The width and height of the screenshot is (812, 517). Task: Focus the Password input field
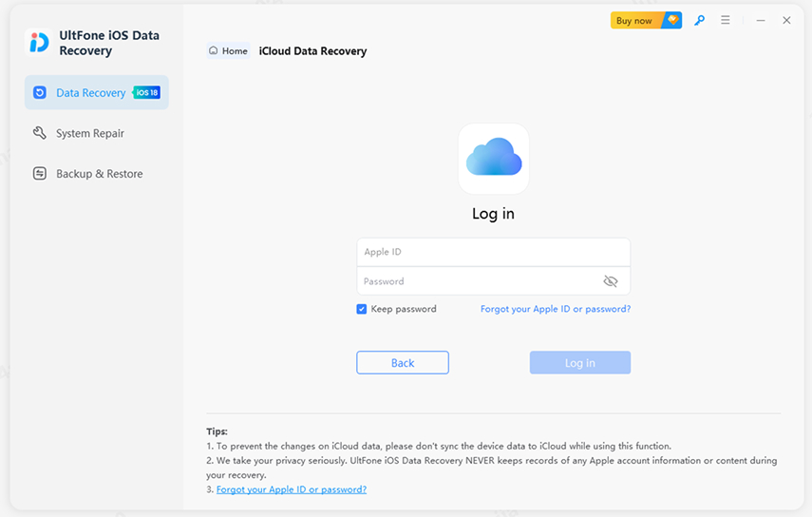tap(493, 281)
